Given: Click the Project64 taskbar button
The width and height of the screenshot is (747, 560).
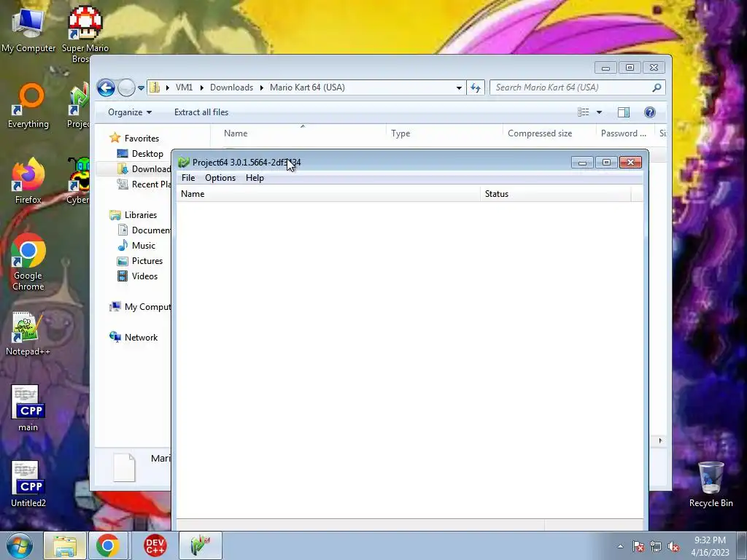Looking at the screenshot, I should coord(201,545).
